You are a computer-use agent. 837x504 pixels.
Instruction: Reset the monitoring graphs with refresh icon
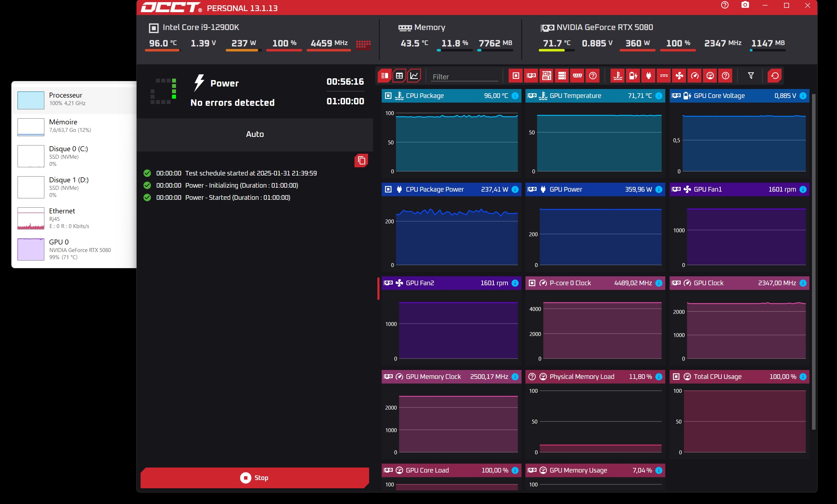pyautogui.click(x=775, y=76)
